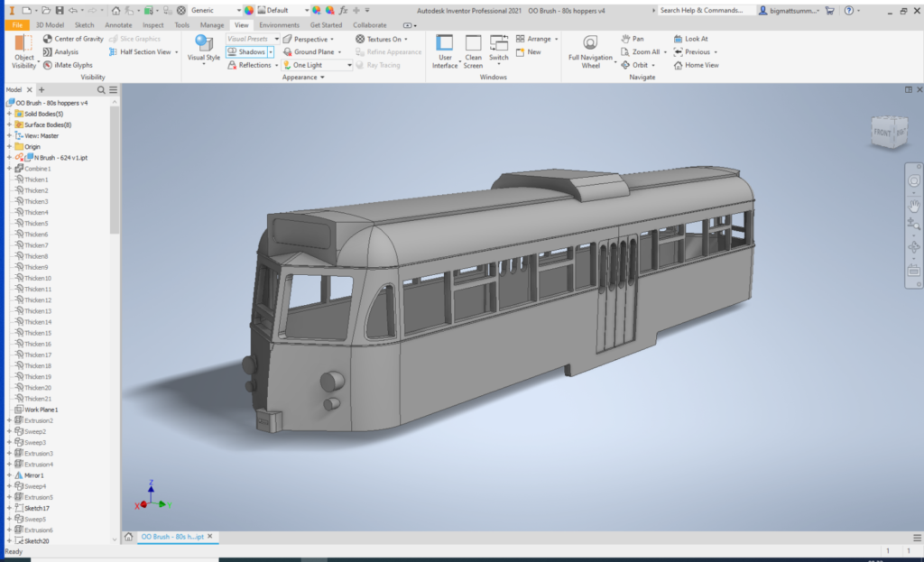Click the Clean Screen icon
Viewport: 924px width, 562px height.
point(473,49)
